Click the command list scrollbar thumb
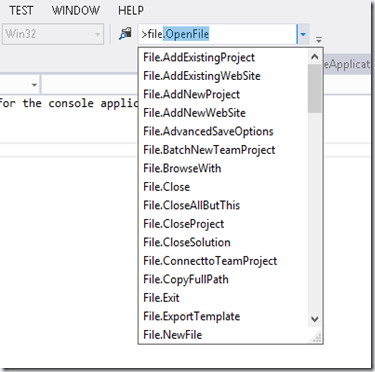Viewport: 375px width, 372px height. [314, 88]
